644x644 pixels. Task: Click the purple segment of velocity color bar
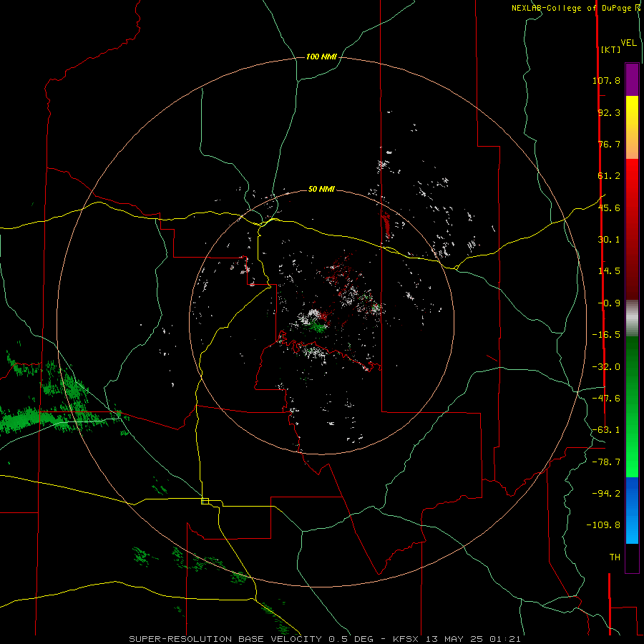[632, 79]
